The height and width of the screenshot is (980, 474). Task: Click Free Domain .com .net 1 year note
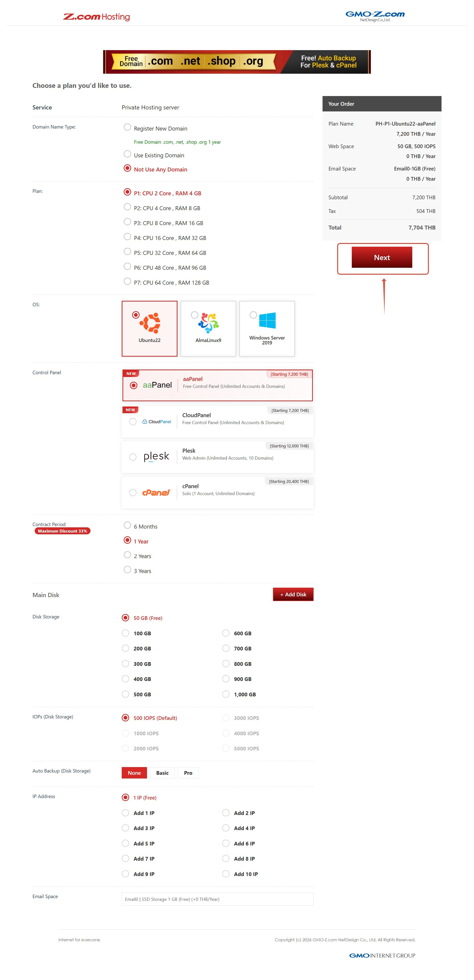tap(177, 142)
